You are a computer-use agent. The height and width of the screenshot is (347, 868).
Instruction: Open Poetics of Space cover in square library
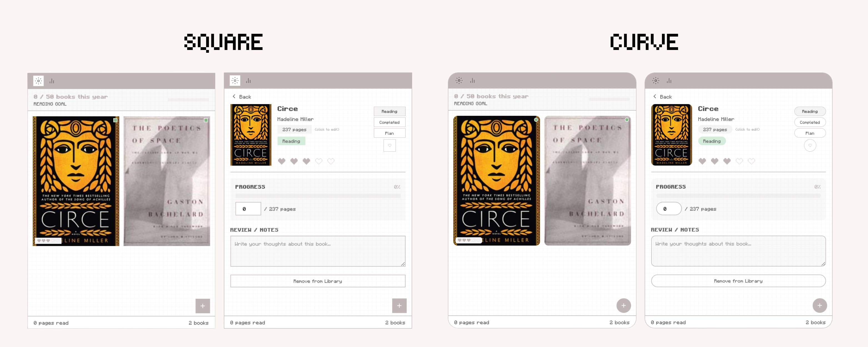coord(167,181)
